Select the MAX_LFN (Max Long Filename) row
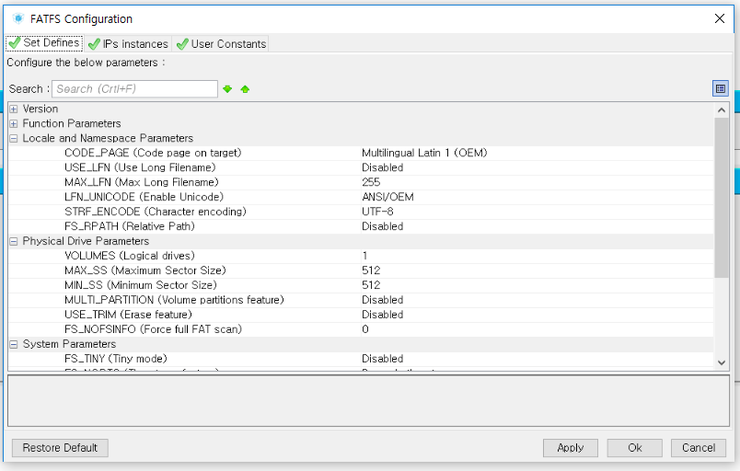This screenshot has width=740, height=471. click(x=361, y=182)
